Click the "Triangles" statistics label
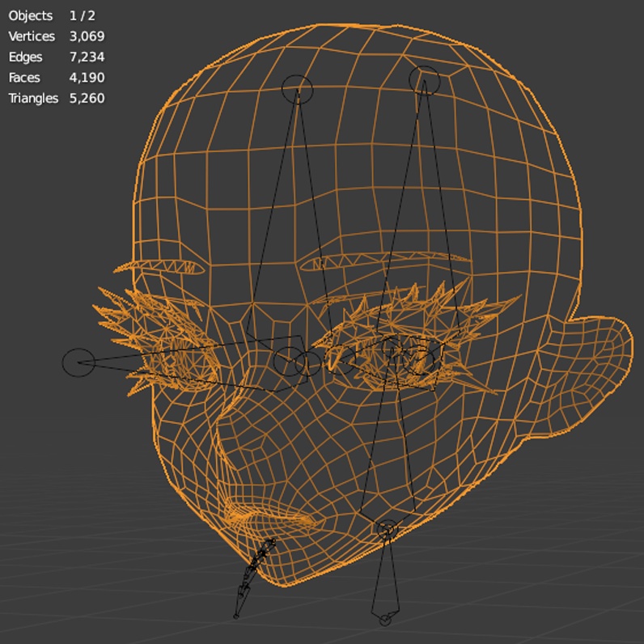644x644 pixels. click(x=33, y=98)
